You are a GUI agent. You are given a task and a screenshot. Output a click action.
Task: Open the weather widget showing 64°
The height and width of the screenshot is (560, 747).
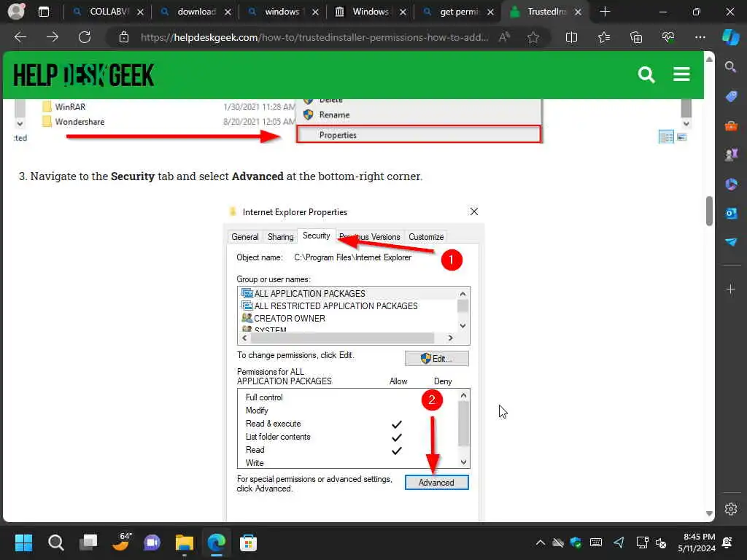click(x=121, y=542)
